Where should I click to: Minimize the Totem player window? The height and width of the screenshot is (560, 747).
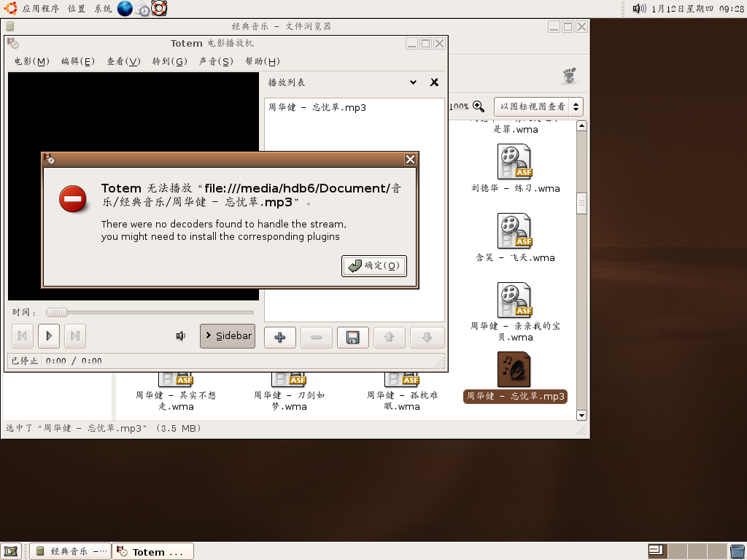click(411, 43)
